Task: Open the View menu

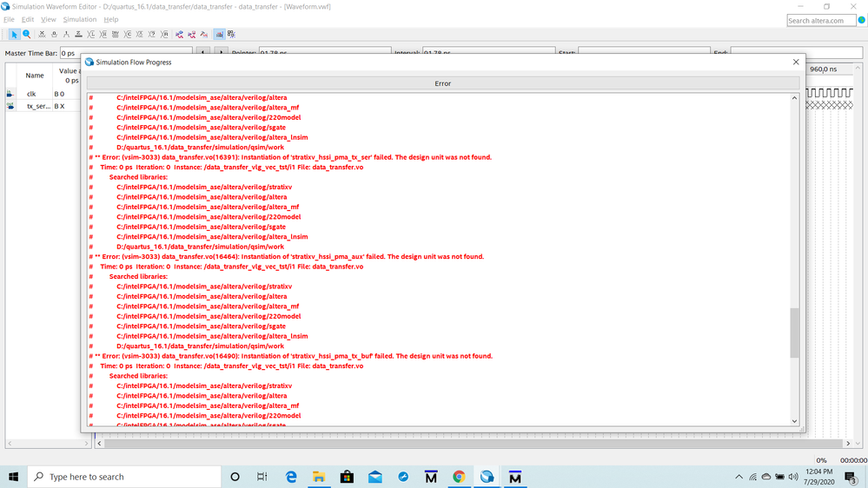Action: tap(48, 19)
